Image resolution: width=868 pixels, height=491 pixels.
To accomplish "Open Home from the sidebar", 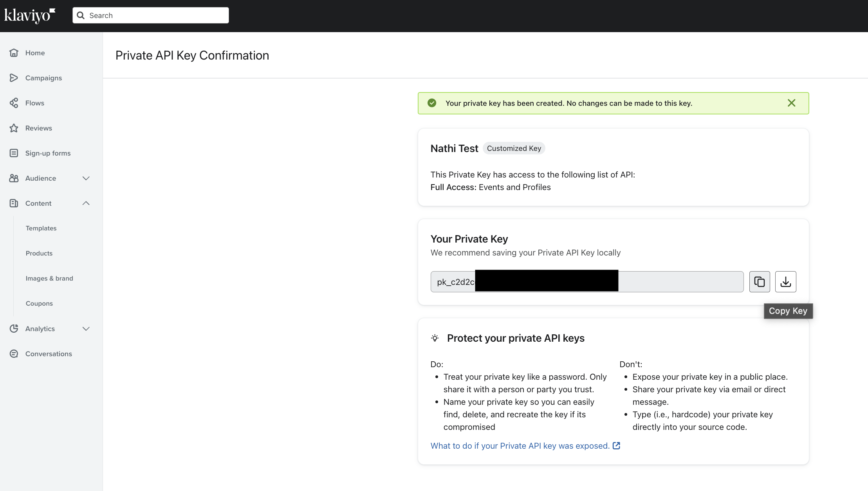I will coord(35,53).
